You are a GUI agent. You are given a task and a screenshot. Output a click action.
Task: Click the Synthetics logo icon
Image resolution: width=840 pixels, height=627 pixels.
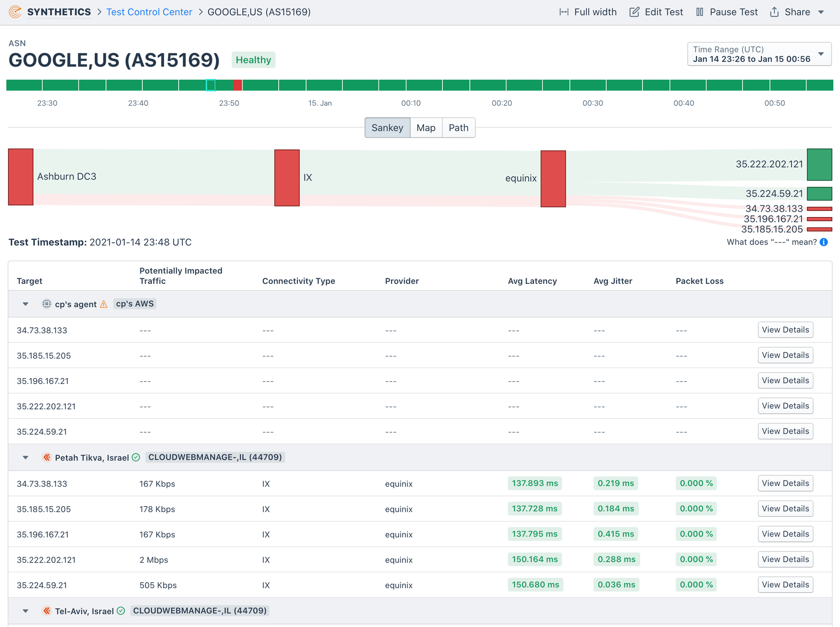pos(14,12)
